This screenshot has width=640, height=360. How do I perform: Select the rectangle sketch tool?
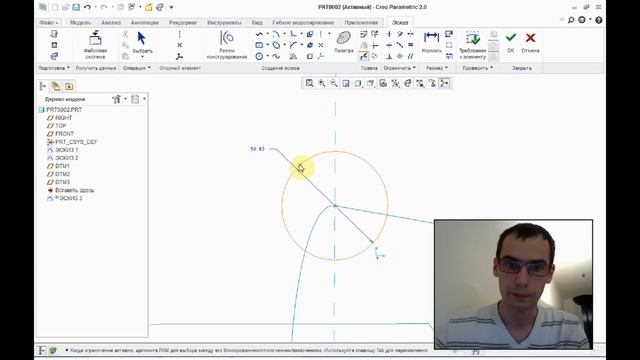pyautogui.click(x=259, y=45)
